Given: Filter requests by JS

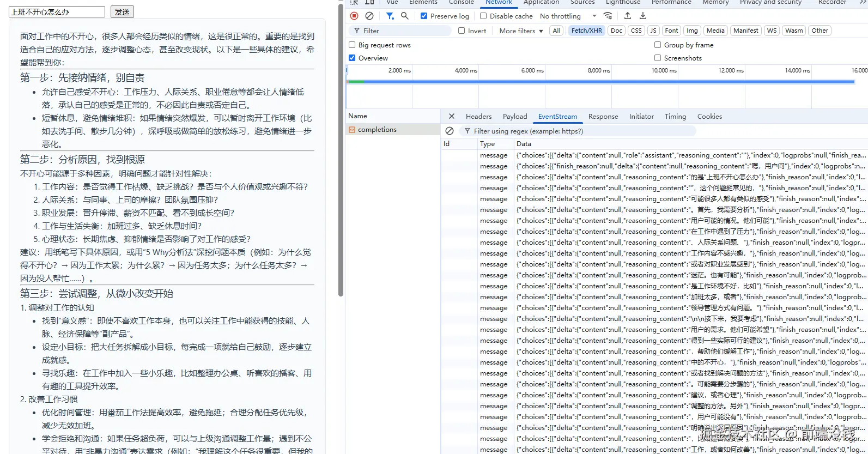Looking at the screenshot, I should point(653,31).
